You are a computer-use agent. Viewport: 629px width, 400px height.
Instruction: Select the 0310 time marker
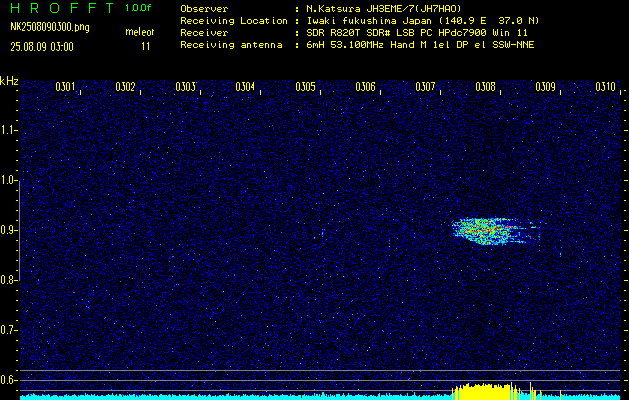pos(605,88)
